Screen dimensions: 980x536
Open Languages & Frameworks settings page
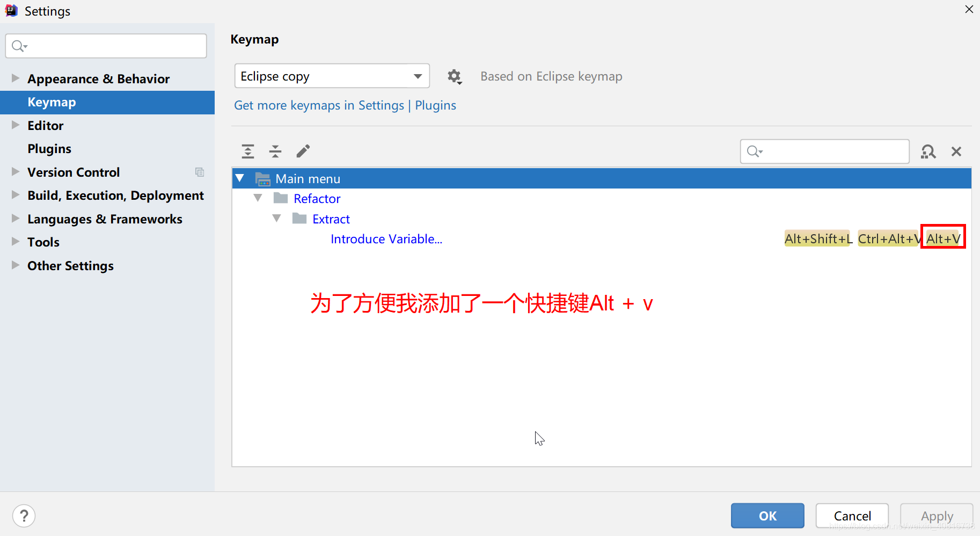pyautogui.click(x=105, y=219)
